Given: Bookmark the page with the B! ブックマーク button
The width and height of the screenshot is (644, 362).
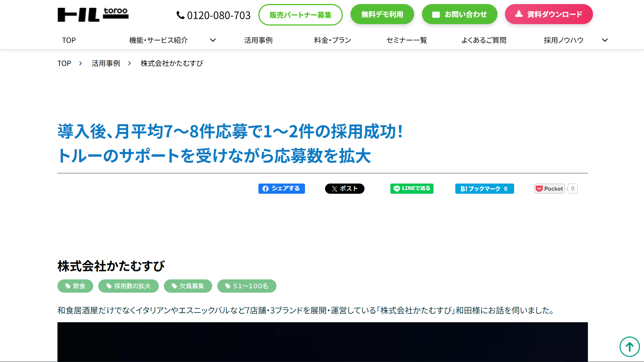Looking at the screenshot, I should pyautogui.click(x=484, y=188).
